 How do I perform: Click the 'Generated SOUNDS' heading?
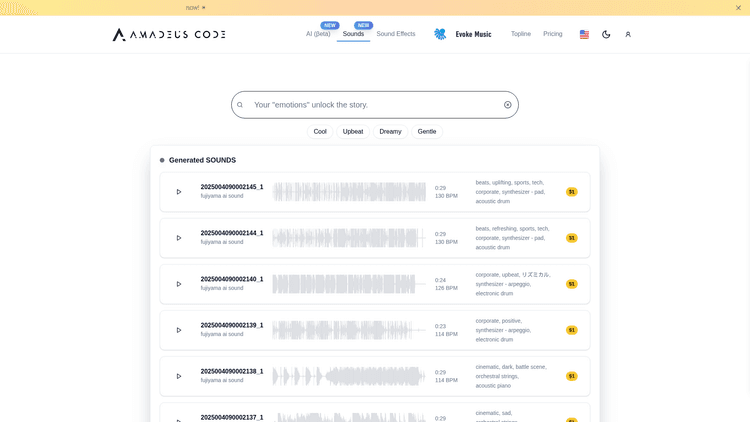coord(202,160)
